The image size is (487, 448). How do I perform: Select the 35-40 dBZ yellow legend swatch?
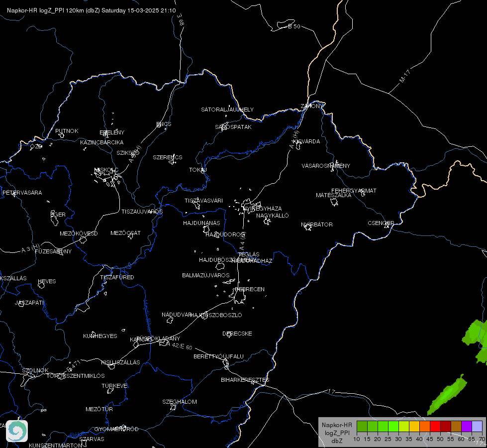click(414, 427)
